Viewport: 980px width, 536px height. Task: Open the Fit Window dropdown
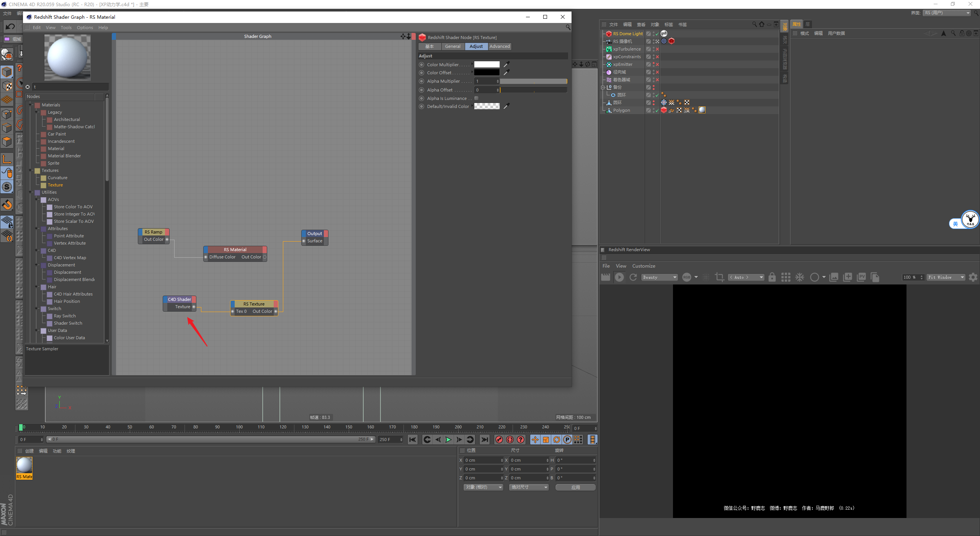coord(945,277)
